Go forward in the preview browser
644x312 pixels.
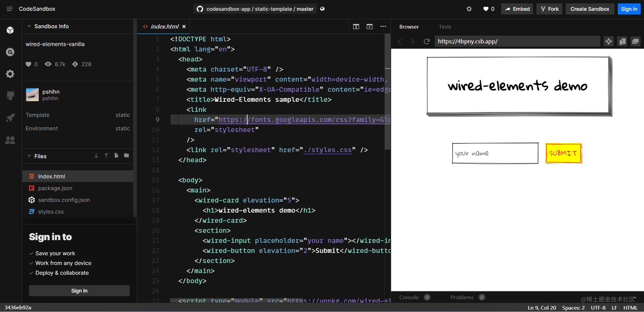tap(413, 41)
